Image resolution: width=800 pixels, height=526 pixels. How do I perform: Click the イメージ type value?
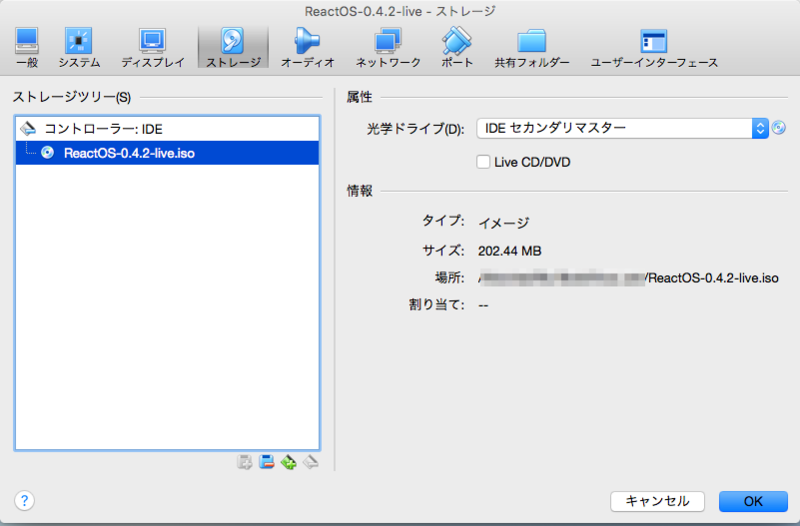click(x=504, y=222)
